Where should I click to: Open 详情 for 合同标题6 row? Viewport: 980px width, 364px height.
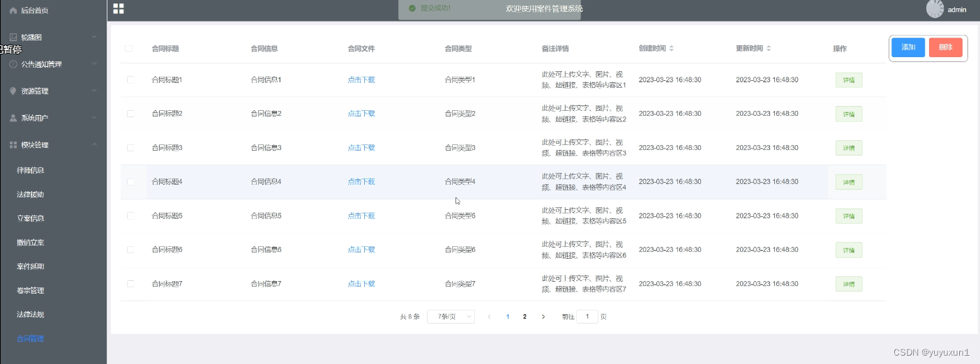[x=849, y=250]
